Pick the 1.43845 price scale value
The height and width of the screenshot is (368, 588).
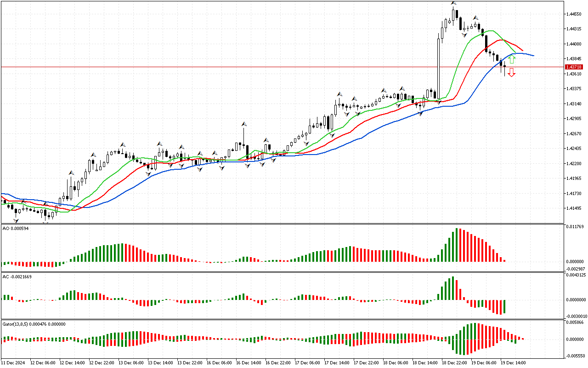tap(575, 59)
